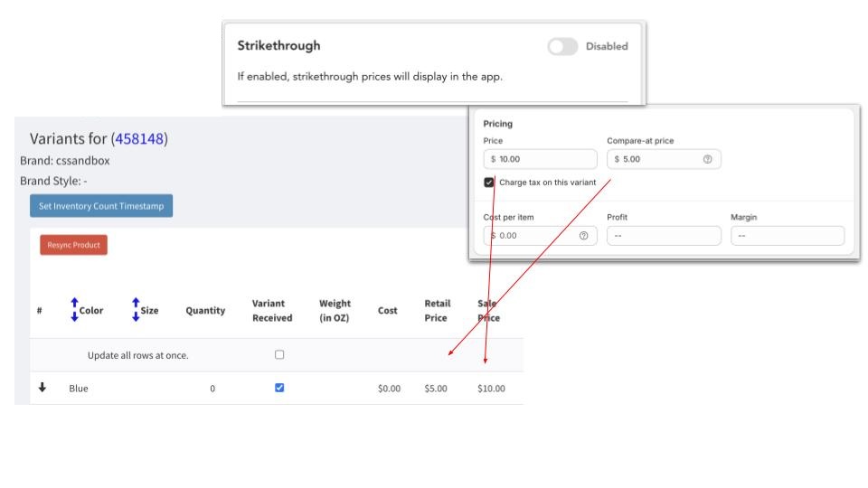Click the Color column sort arrows

[x=74, y=310]
